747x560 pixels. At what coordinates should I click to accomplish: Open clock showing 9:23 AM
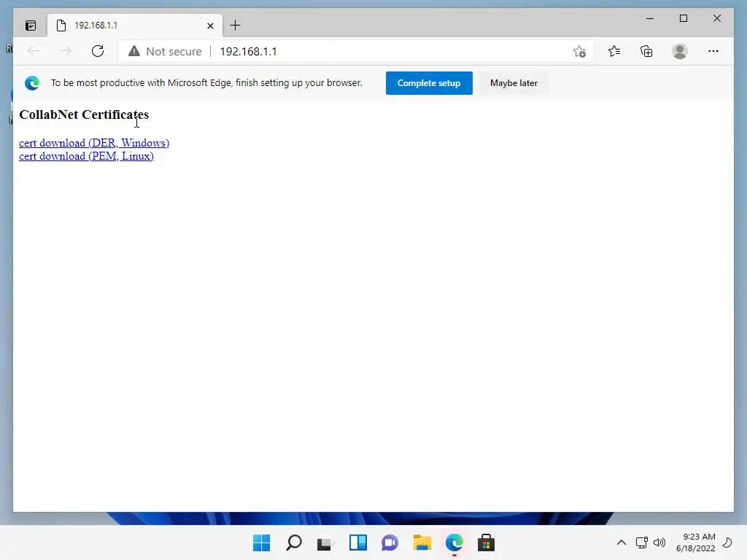tap(695, 542)
